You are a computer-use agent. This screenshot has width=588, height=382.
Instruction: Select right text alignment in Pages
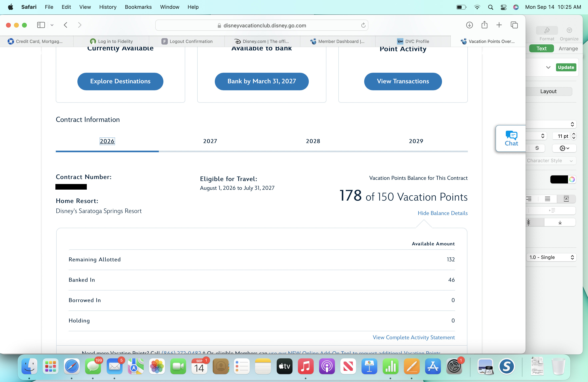529,199
